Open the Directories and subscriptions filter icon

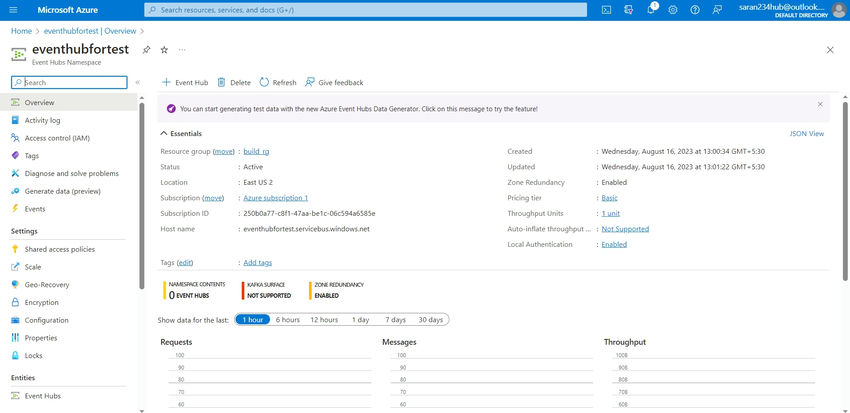[x=629, y=10]
